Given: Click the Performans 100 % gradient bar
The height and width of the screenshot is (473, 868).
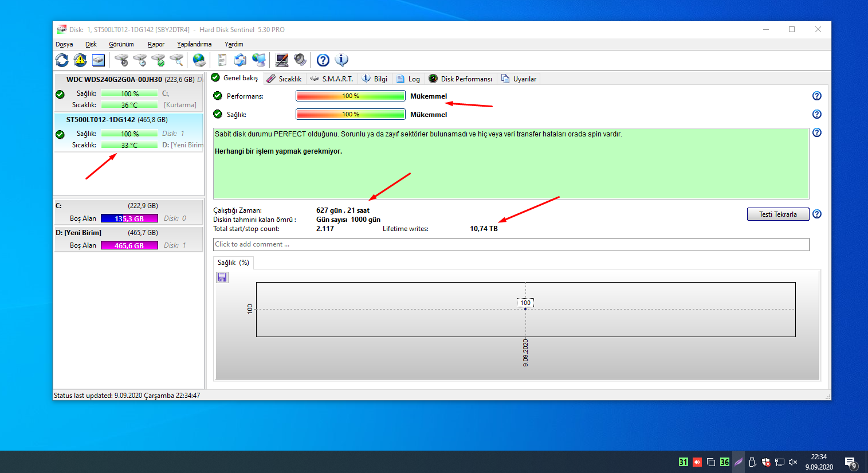Looking at the screenshot, I should point(351,96).
